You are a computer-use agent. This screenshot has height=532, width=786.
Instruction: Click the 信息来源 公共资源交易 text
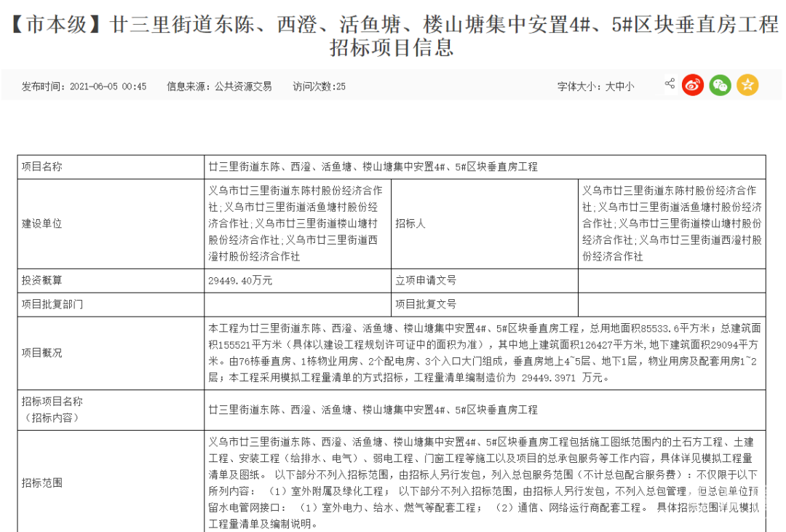(219, 87)
